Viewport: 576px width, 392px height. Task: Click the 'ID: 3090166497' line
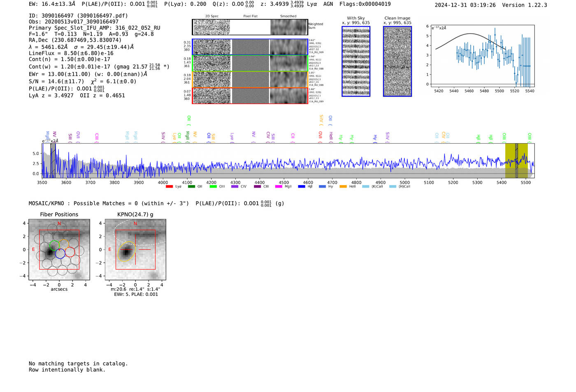(78, 16)
